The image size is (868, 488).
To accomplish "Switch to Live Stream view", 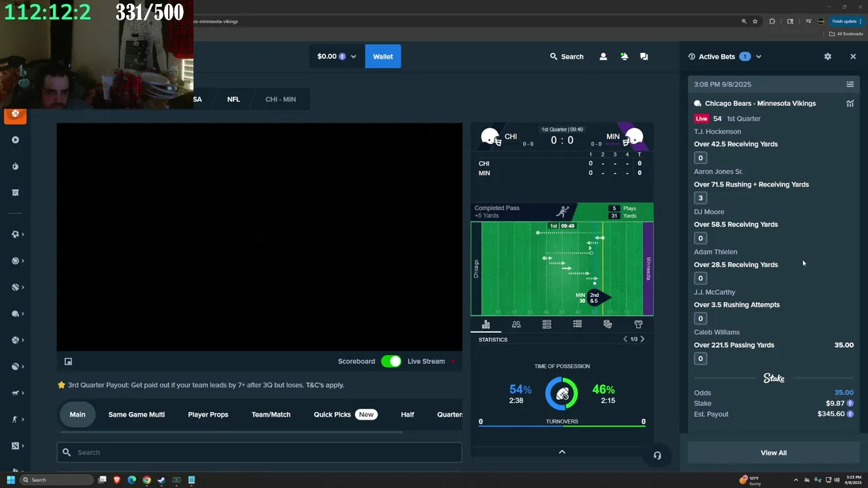I will tap(426, 361).
